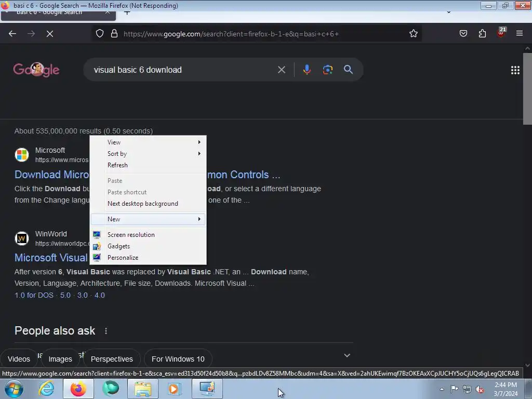
Task: Click the network tray icon
Action: 467,389
